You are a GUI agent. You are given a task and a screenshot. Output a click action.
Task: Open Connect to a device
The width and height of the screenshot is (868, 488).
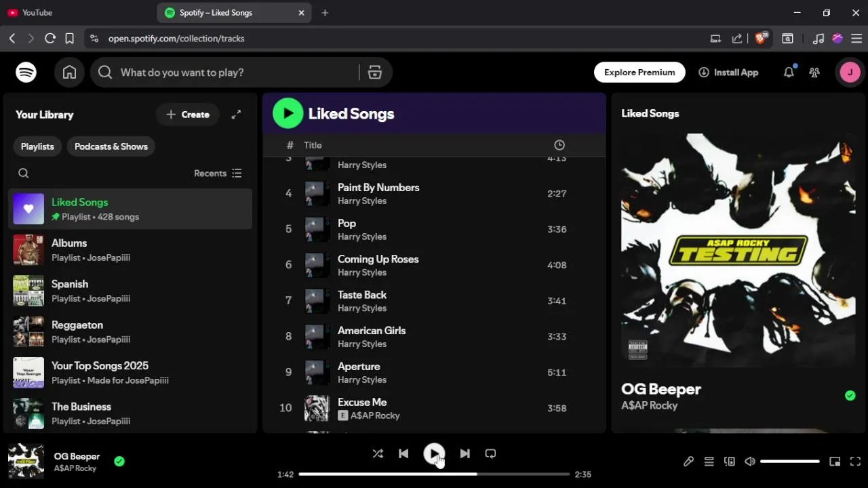(x=730, y=462)
